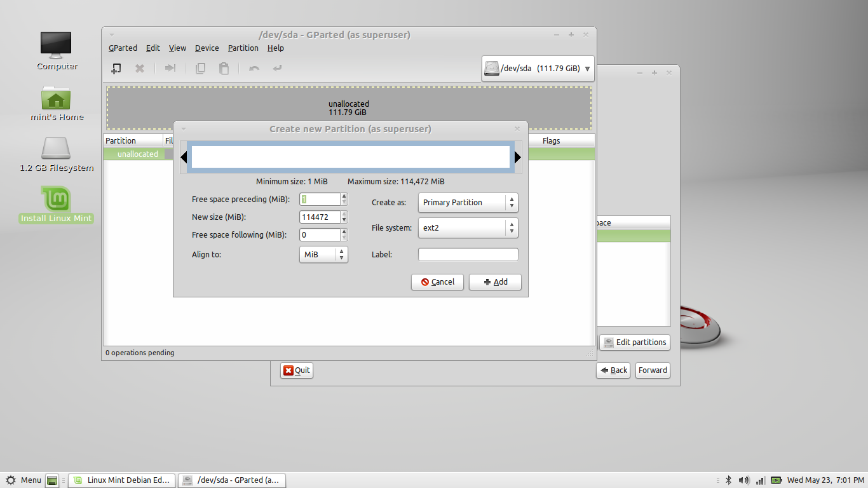868x488 pixels.
Task: Open the Create as Primary Partition dropdown
Action: (468, 203)
